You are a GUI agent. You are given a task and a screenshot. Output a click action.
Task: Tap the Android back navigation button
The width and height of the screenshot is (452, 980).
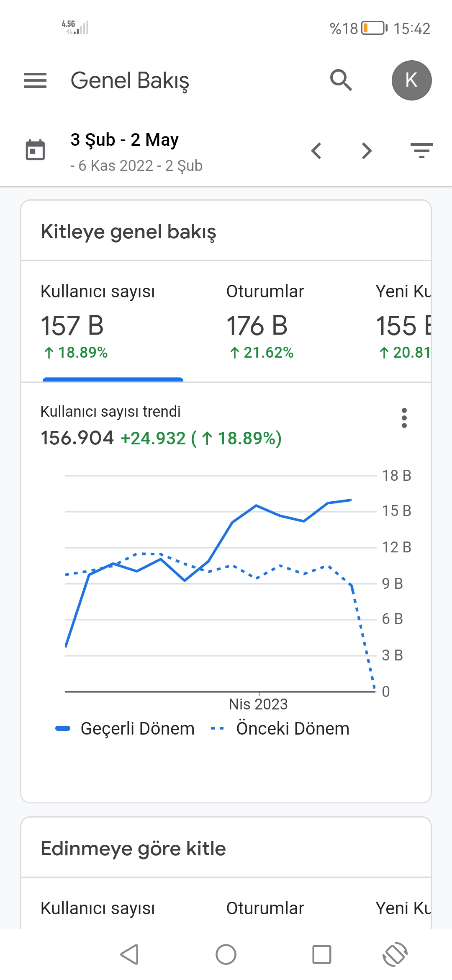(129, 954)
